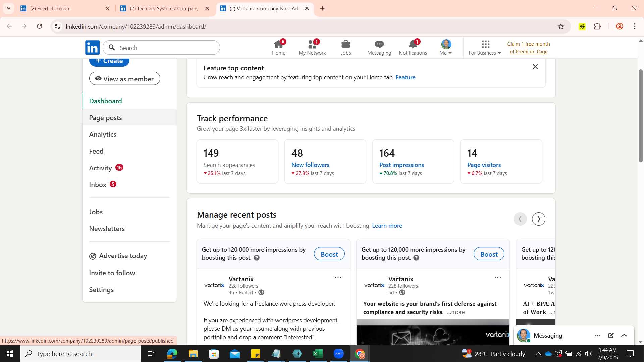This screenshot has width=644, height=362.
Task: Open Newsletters in sidebar
Action: tap(129, 229)
